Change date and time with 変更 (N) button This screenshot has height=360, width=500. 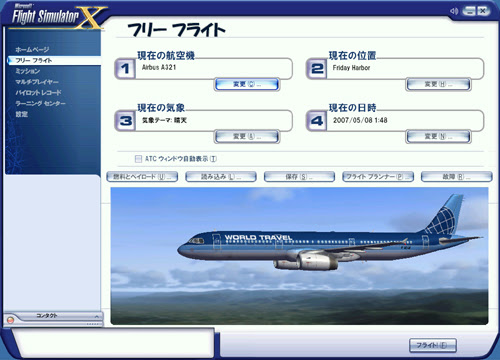[438, 136]
